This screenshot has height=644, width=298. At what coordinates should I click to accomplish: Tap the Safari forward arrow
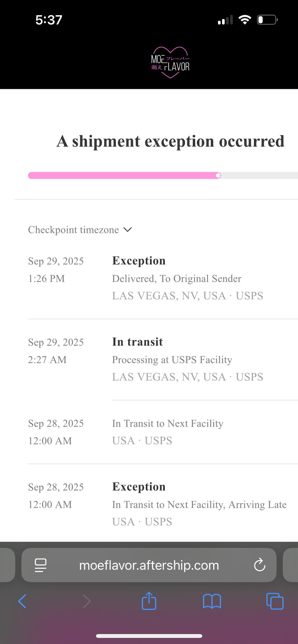coord(87,601)
